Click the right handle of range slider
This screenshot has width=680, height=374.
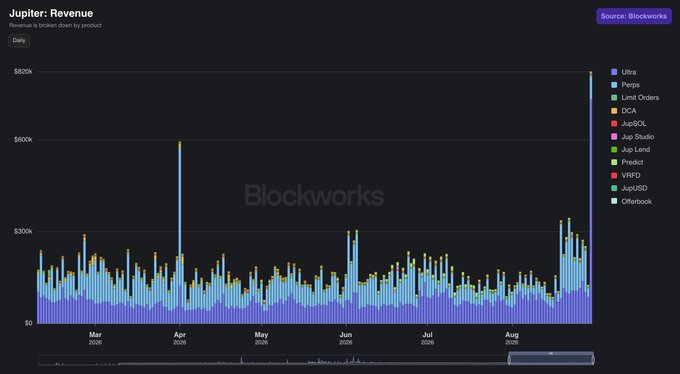pyautogui.click(x=593, y=360)
